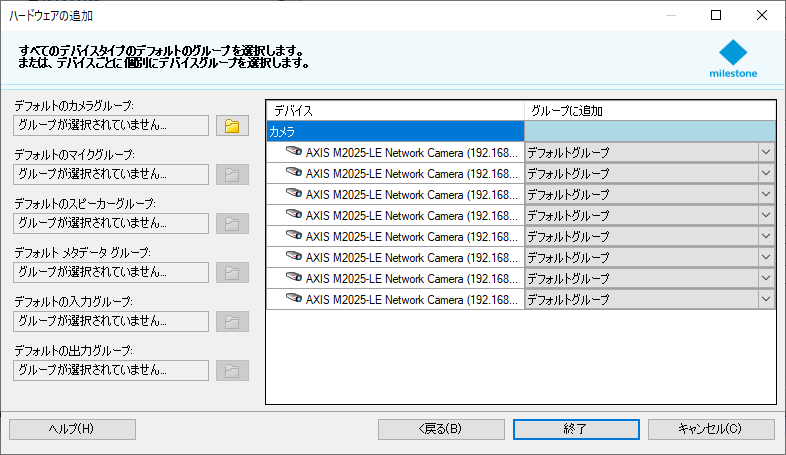786x455 pixels.
Task: Click folder icon beside デフォルトのスピーカーグループ field
Action: click(232, 223)
